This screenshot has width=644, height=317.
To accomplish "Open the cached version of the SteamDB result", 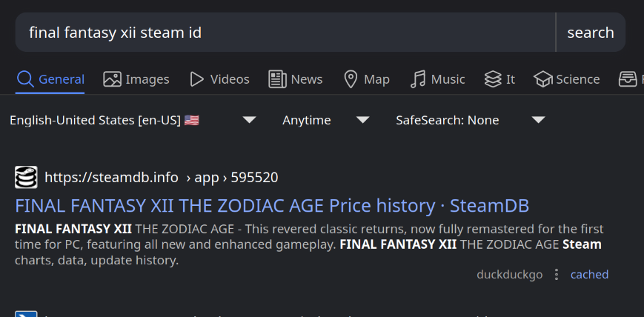I will (x=589, y=275).
